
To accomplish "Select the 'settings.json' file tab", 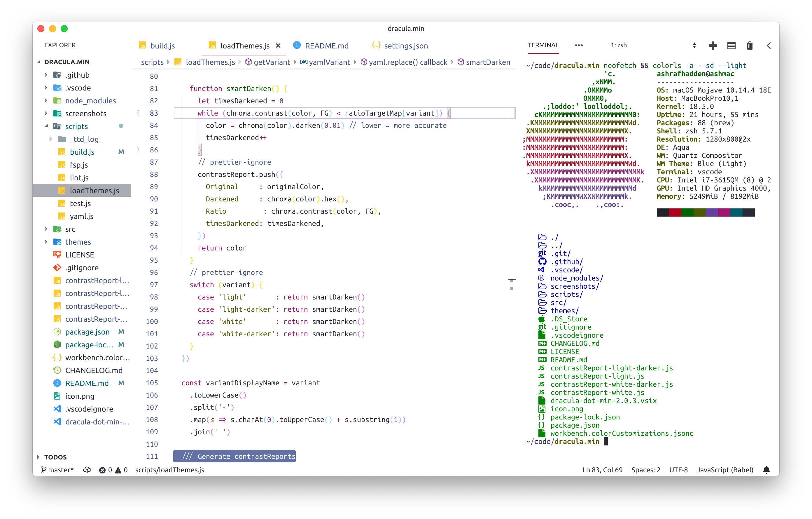I will pyautogui.click(x=402, y=45).
